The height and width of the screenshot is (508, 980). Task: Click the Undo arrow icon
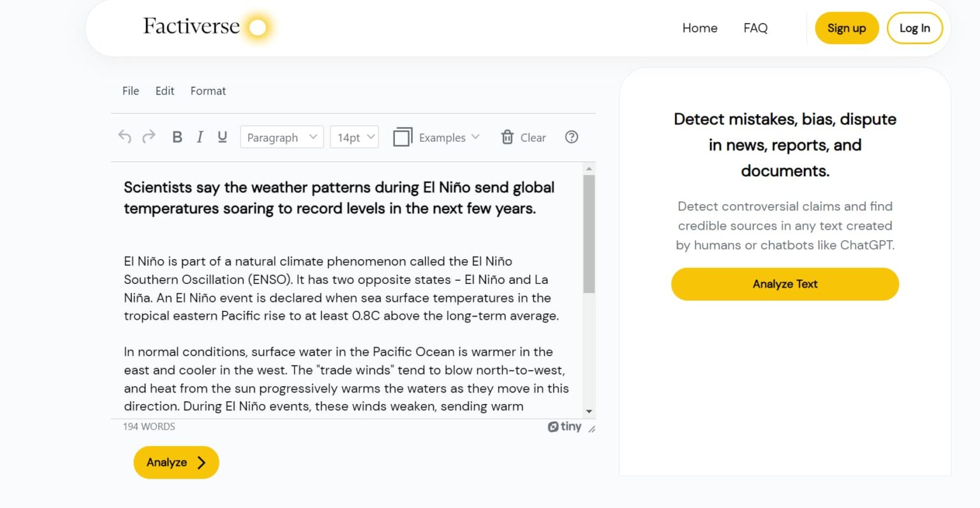point(125,137)
